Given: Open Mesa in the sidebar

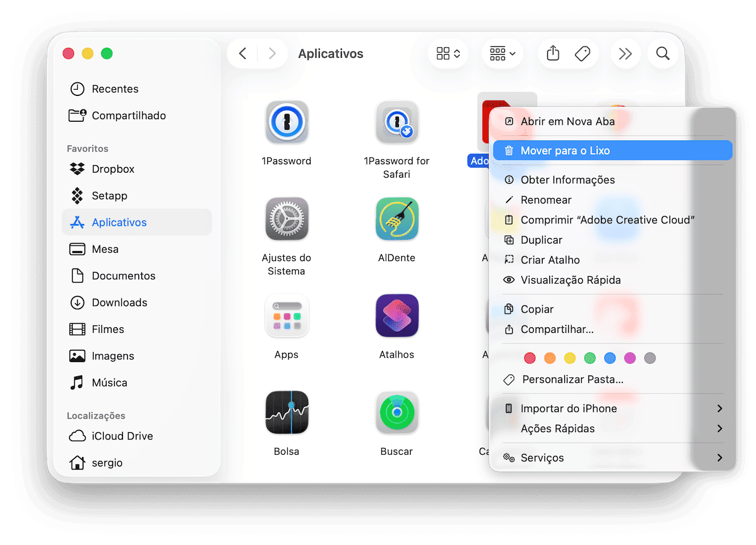Looking at the screenshot, I should [x=137, y=249].
